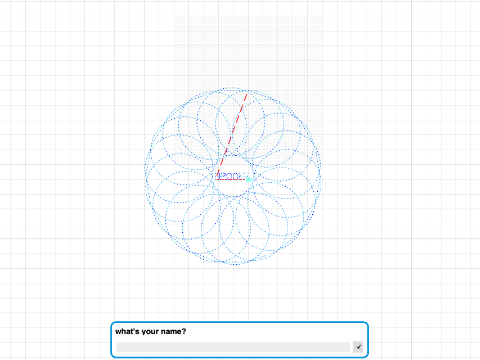Click the checkmark confirm button
The width and height of the screenshot is (480, 360).
(358, 347)
